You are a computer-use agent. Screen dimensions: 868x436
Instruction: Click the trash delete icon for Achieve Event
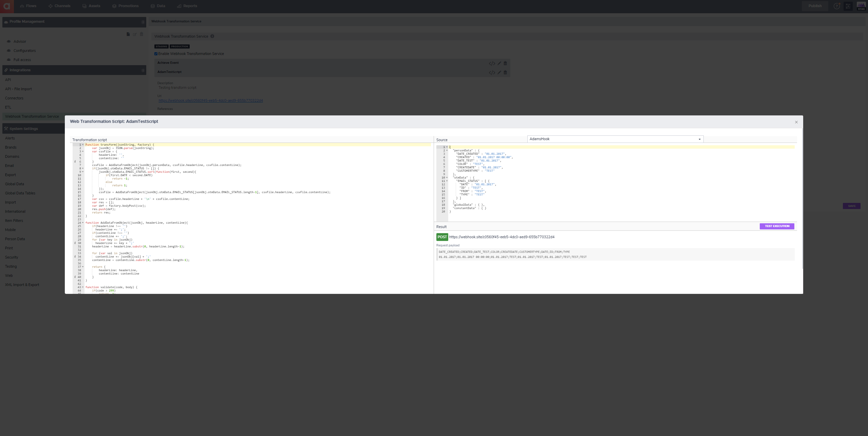505,63
